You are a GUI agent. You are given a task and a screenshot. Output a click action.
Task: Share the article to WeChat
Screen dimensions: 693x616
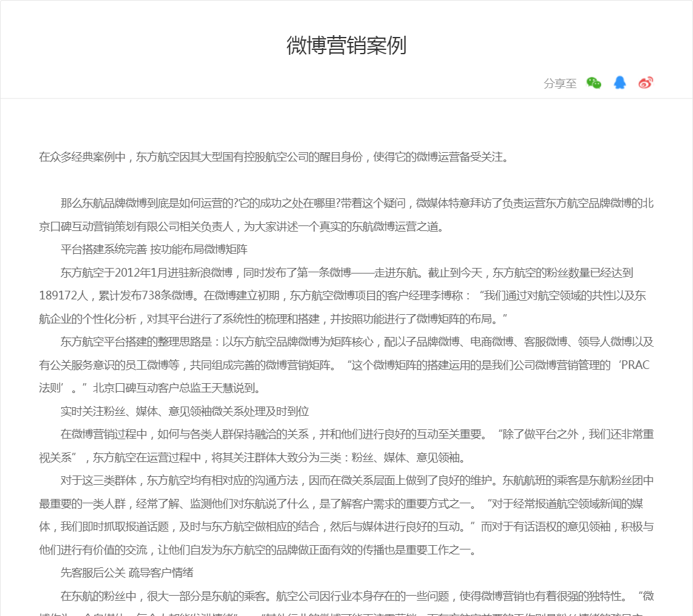coord(594,83)
